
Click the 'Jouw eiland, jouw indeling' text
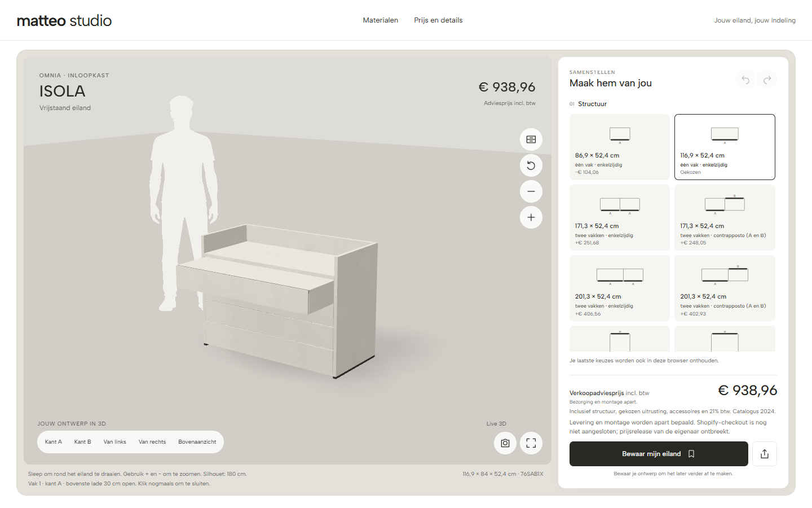point(755,20)
